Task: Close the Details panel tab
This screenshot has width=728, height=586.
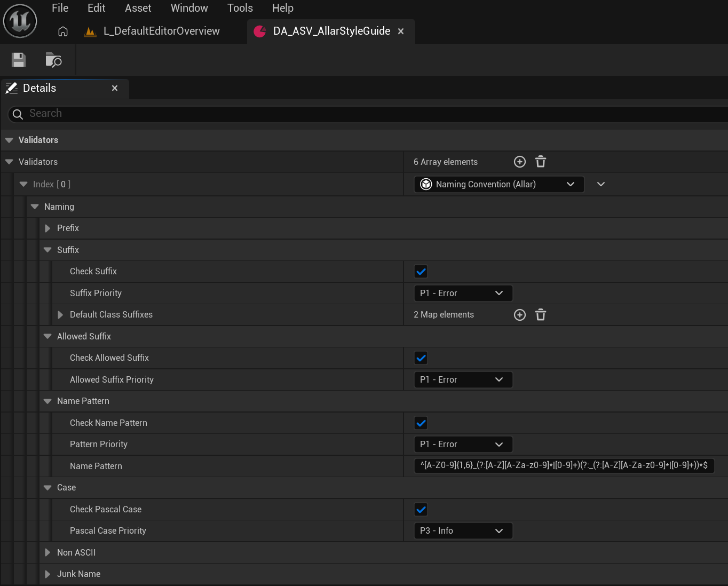Action: pyautogui.click(x=115, y=88)
